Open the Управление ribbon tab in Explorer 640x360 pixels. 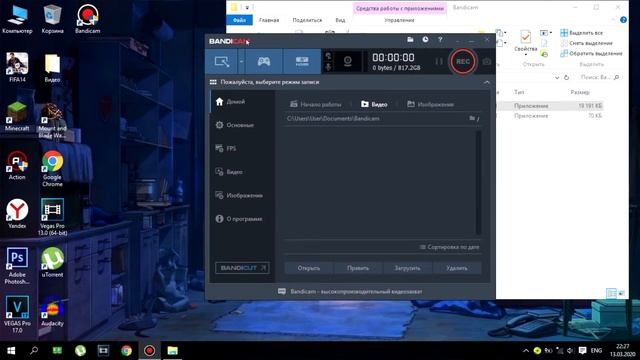399,20
